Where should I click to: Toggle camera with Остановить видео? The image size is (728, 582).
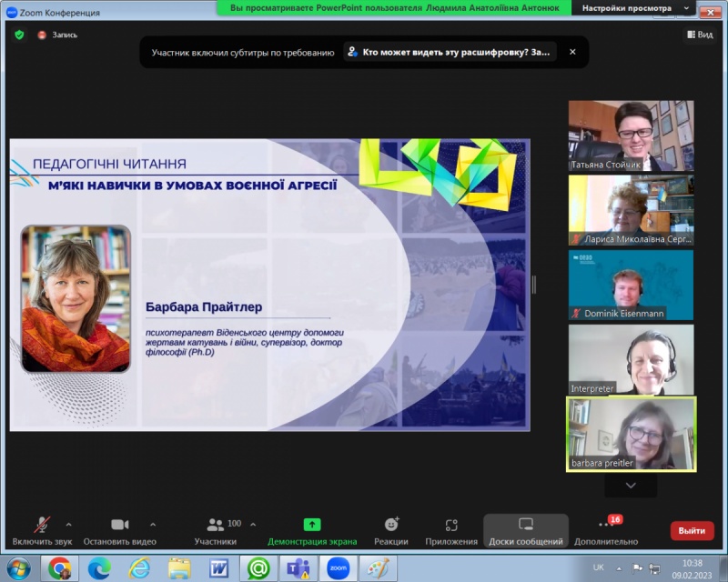tap(119, 531)
